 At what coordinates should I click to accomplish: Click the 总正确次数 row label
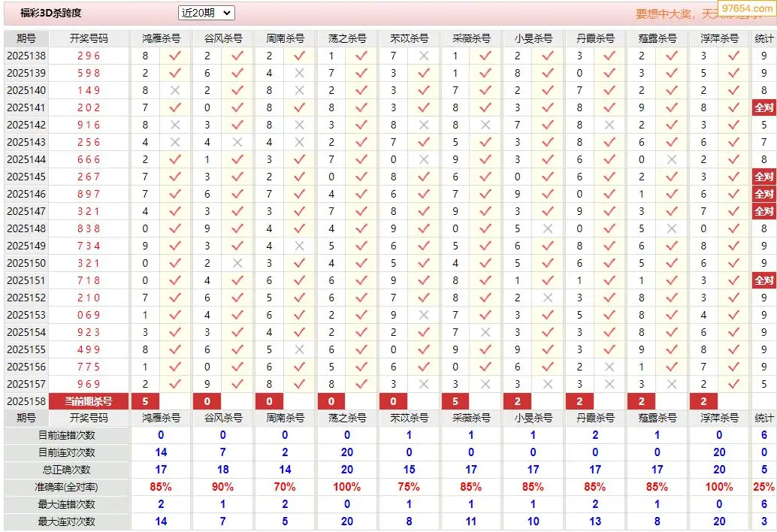[x=66, y=470]
